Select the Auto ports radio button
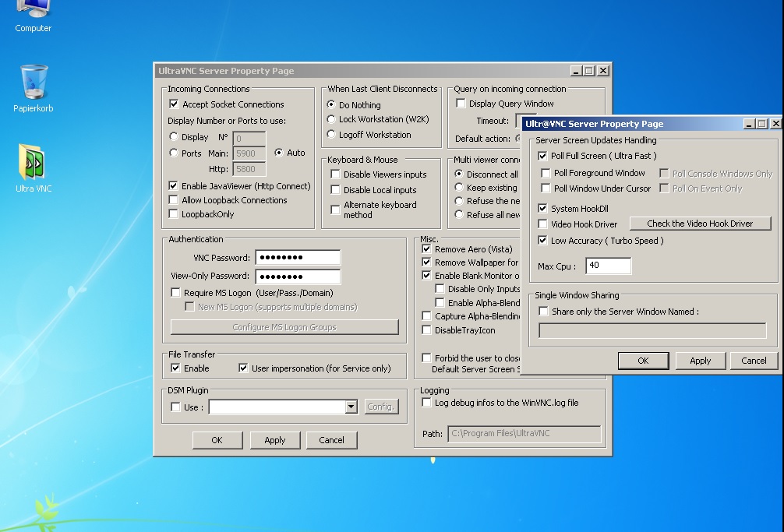 [279, 153]
